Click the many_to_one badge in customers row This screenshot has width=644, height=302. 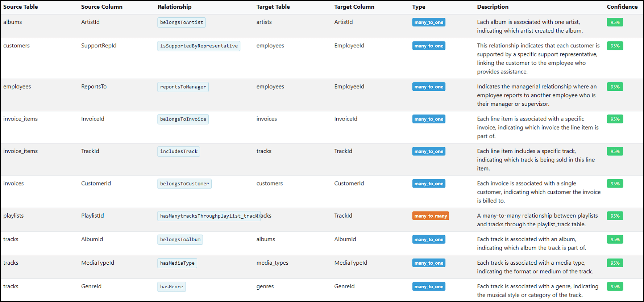[429, 46]
